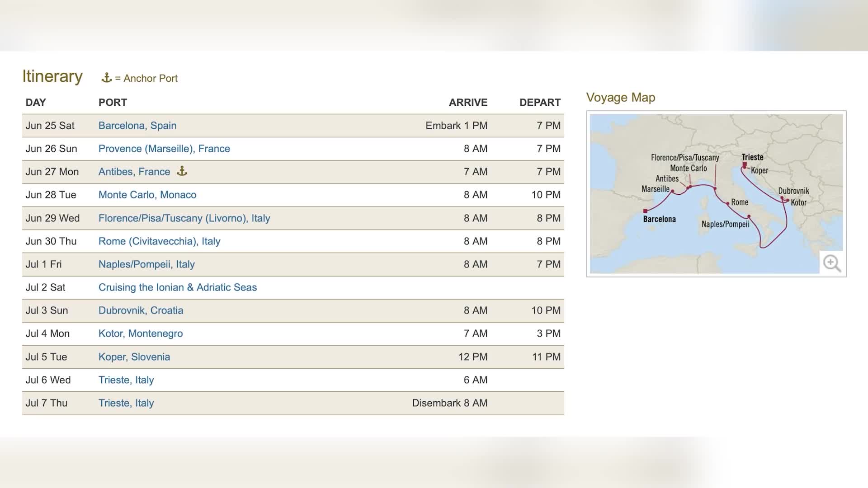Open the Provence (Marseille), France link

pyautogui.click(x=164, y=149)
